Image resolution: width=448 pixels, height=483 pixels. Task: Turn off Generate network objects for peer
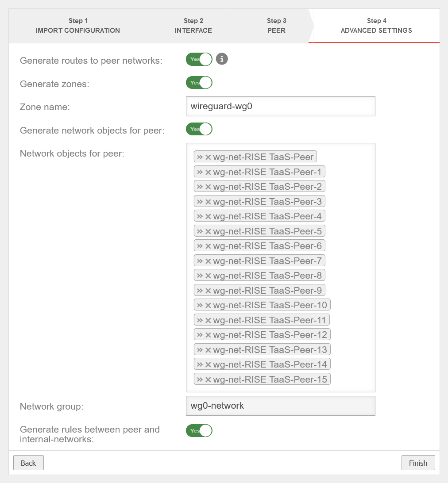[199, 129]
